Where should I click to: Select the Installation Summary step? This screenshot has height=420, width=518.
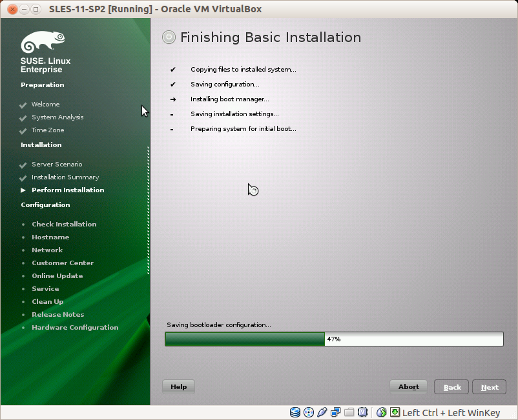(x=65, y=177)
